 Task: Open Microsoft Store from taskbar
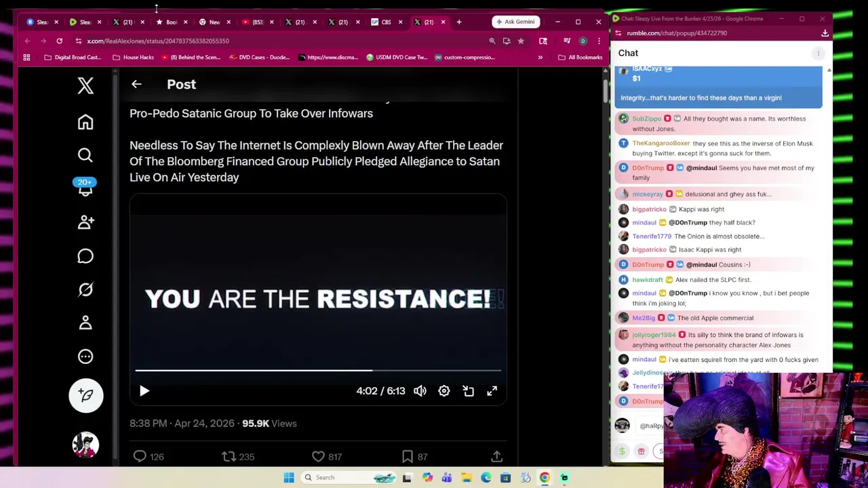coord(505,478)
